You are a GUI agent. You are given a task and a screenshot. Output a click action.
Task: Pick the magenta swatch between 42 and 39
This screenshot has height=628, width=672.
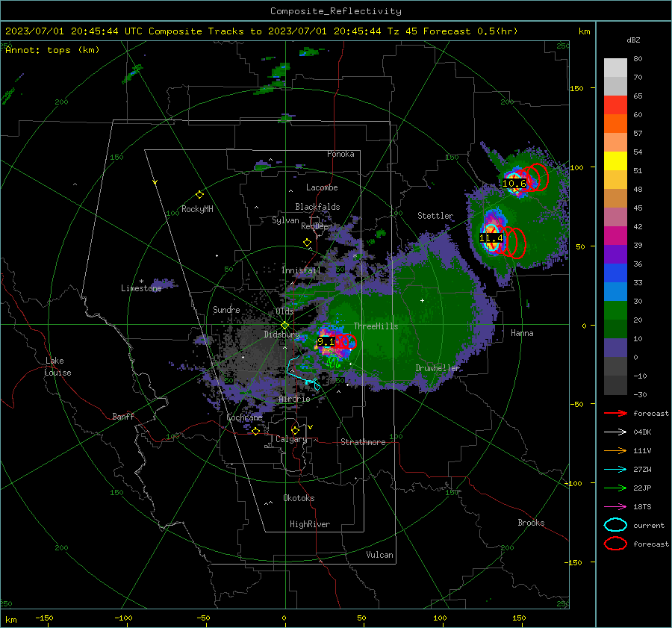[x=615, y=236]
